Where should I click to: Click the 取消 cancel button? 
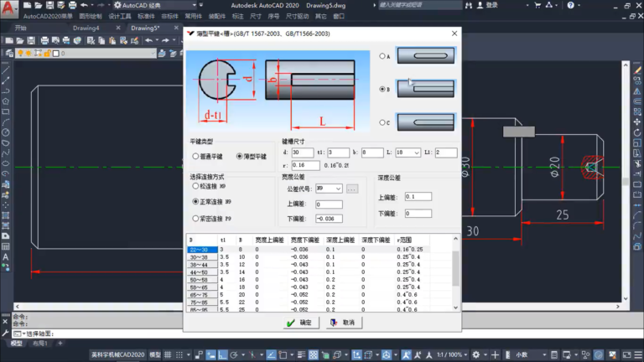tap(344, 323)
